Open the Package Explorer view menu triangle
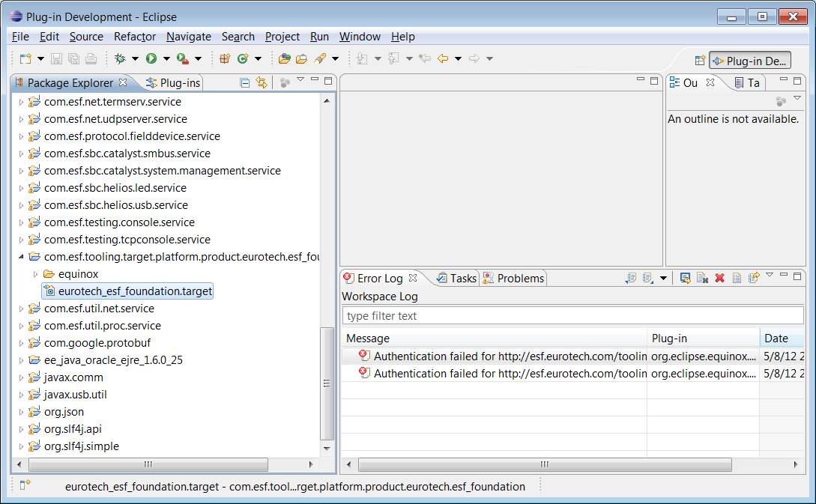Viewport: 816px width, 504px height. click(300, 79)
